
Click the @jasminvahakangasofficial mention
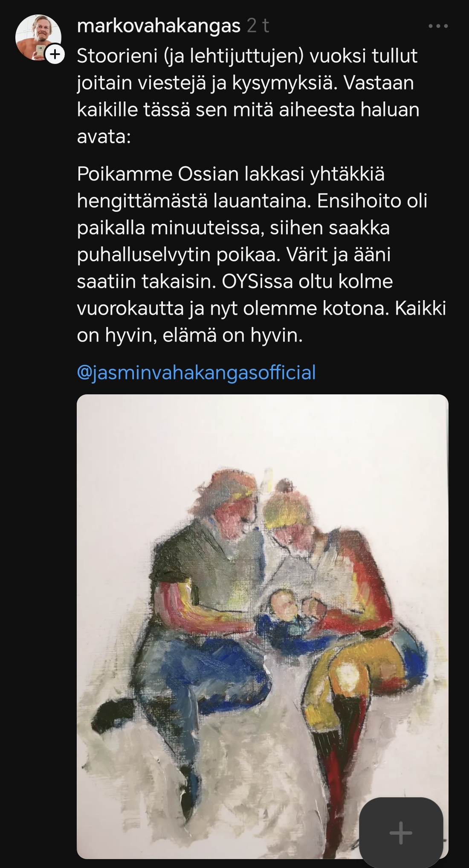196,372
